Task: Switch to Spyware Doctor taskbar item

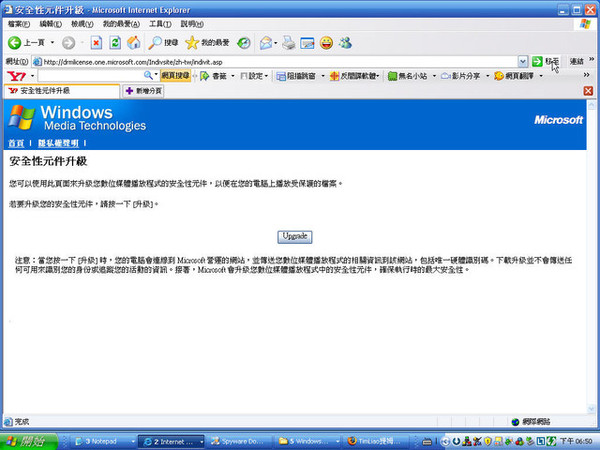Action: tap(239, 442)
